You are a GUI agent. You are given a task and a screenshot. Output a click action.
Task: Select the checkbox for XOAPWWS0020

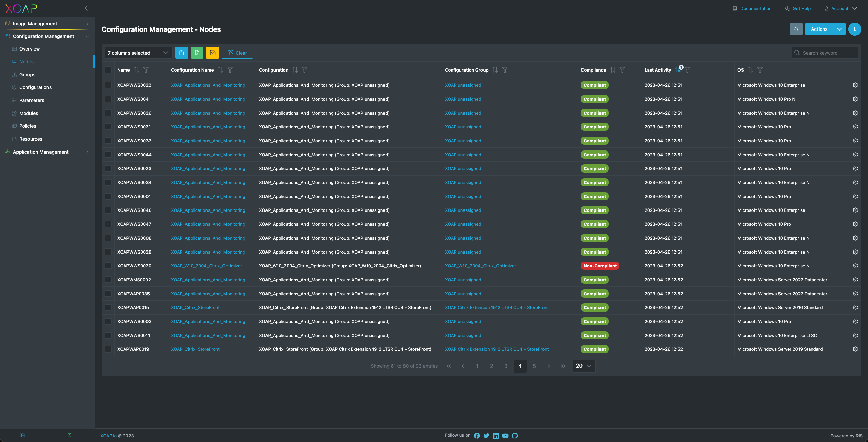point(108,266)
